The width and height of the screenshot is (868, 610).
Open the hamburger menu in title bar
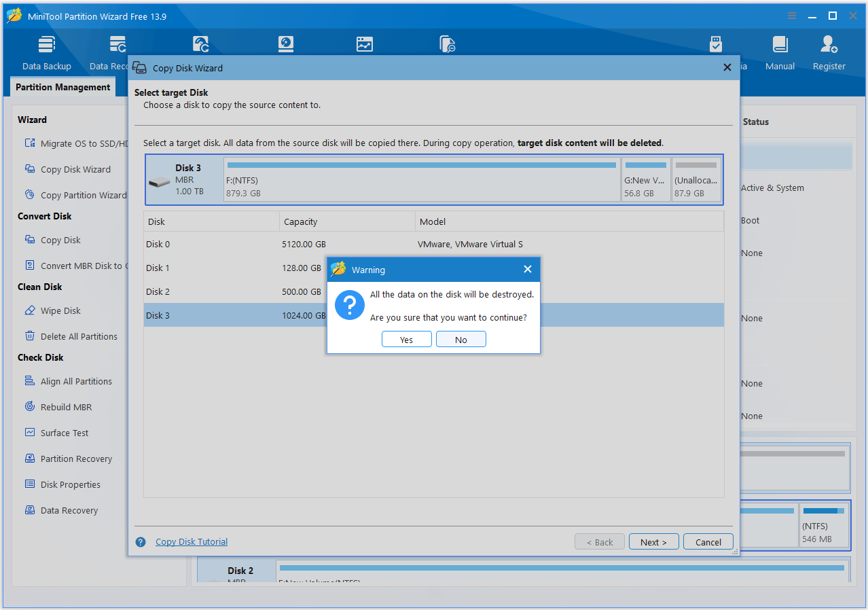pos(792,16)
